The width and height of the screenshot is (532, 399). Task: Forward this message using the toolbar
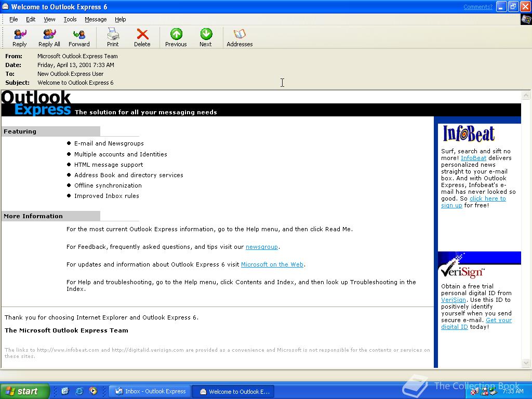point(79,37)
